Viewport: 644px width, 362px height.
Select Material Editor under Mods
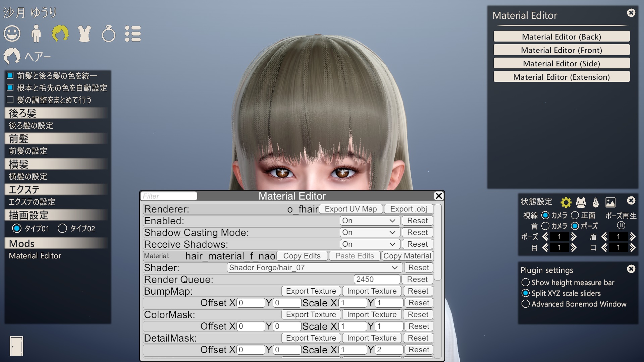[x=35, y=256]
